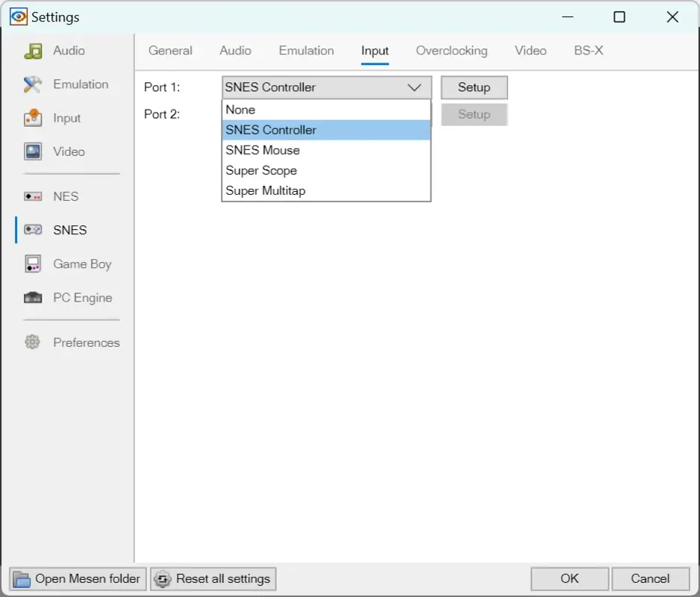Click the Video monitor icon in sidebar

tap(33, 151)
